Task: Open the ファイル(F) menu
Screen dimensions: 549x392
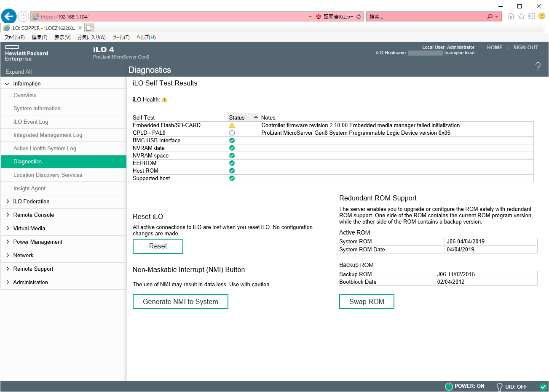Action: click(15, 37)
